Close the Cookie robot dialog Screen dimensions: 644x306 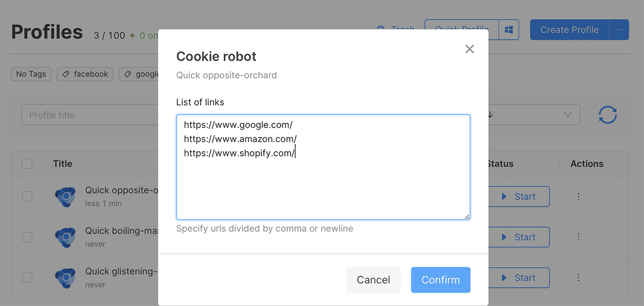tap(470, 49)
